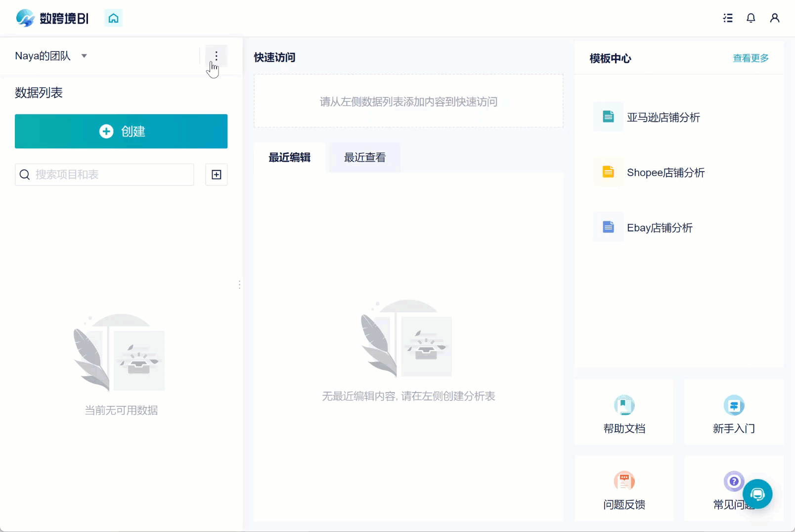Go to the home page icon

tap(113, 18)
